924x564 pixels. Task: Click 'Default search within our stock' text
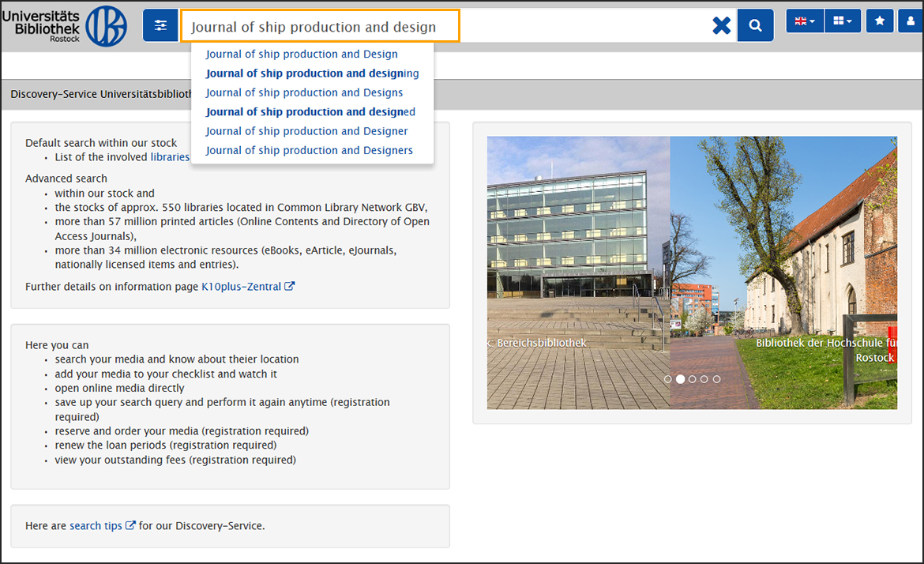click(101, 143)
